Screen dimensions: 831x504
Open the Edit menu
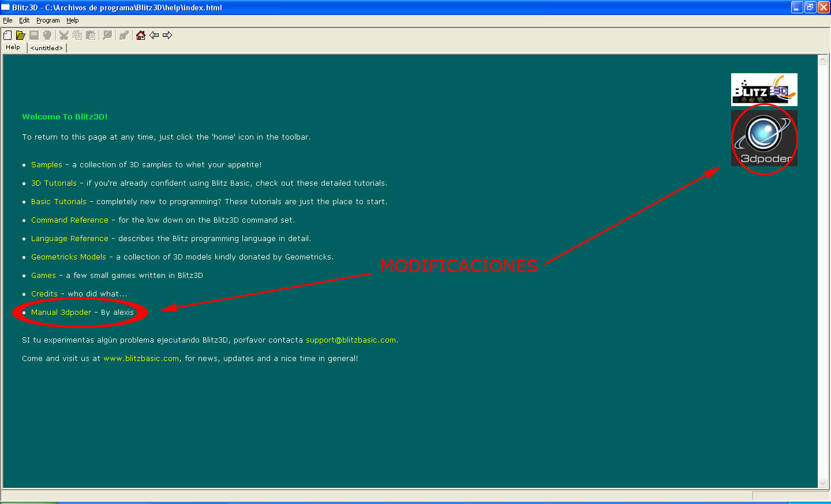click(24, 20)
